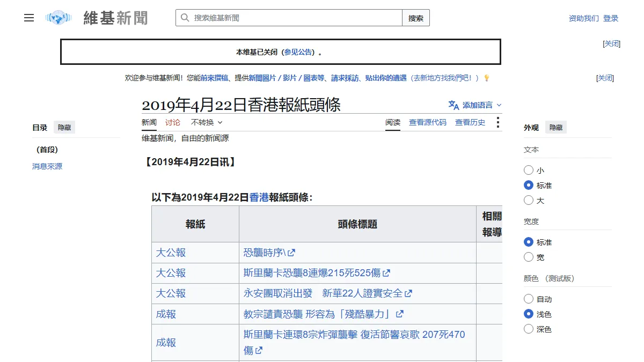Open the 参见公告 announcement link
The image size is (644, 362).
[x=298, y=52]
